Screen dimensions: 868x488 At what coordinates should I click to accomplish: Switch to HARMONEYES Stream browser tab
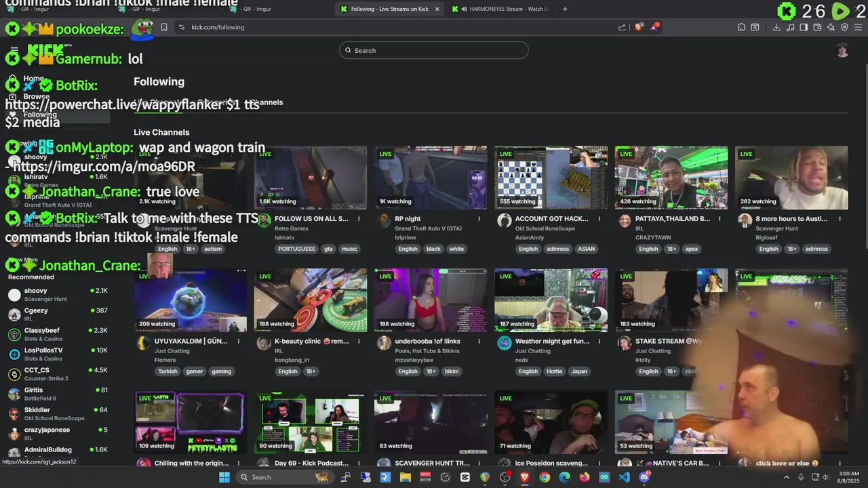(502, 9)
